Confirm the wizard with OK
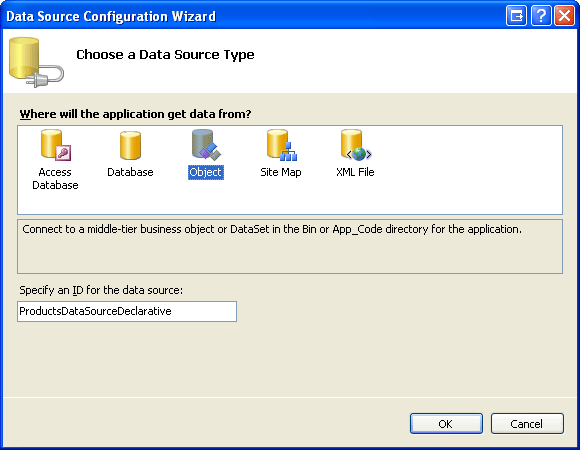 pos(446,424)
